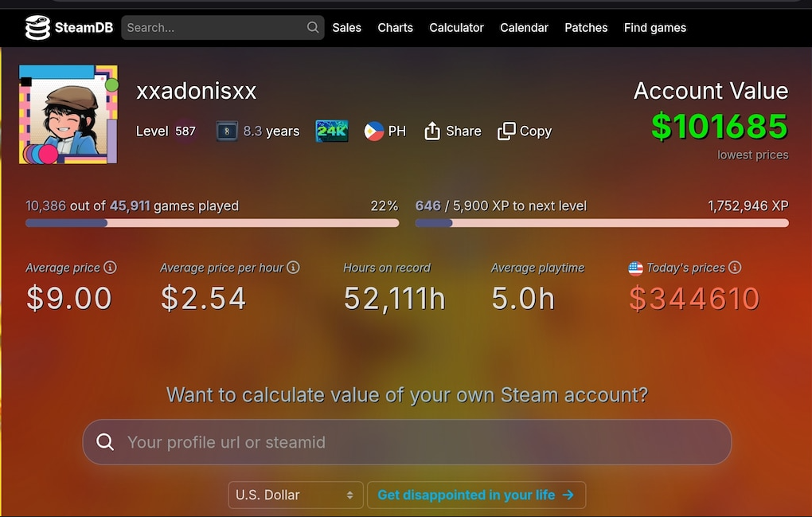This screenshot has height=517, width=812.
Task: Click the '10,386 out of 45,911 games played' text
Action: [132, 206]
